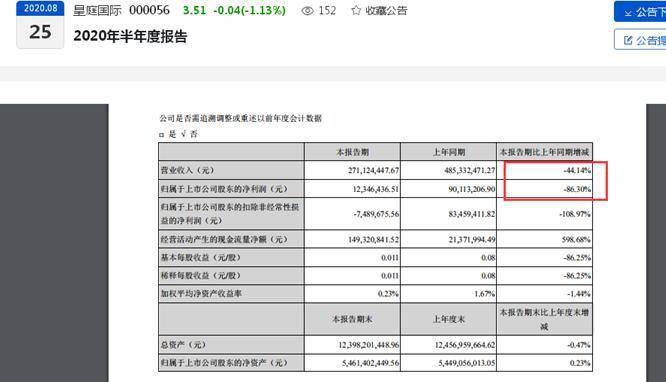
Task: Click header 本报告期比上年同期增减
Action: [544, 152]
